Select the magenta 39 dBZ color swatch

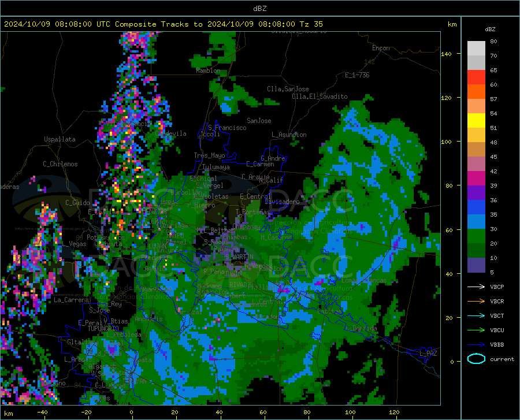[476, 179]
